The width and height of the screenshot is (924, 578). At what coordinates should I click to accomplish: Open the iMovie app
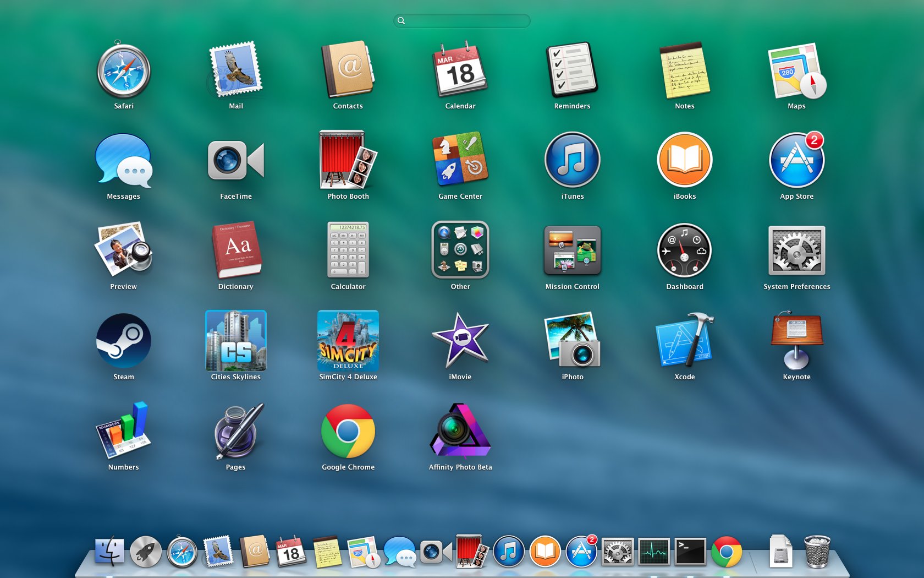(x=460, y=340)
